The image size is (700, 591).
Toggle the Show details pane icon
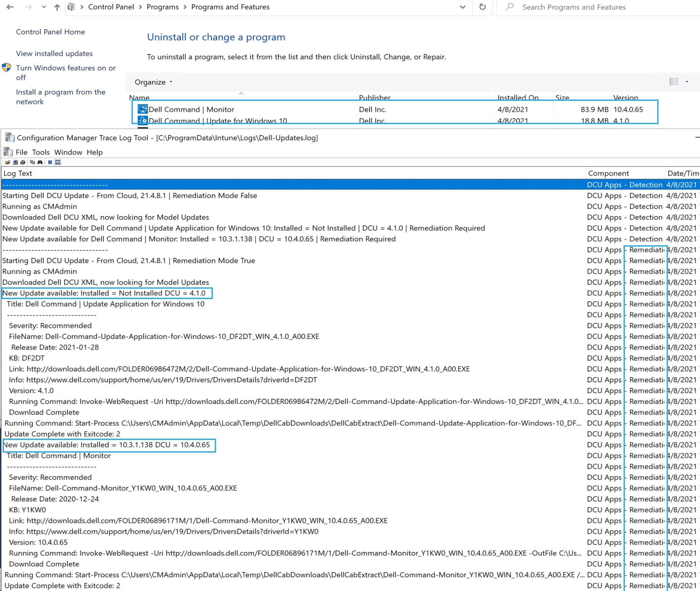[58, 162]
